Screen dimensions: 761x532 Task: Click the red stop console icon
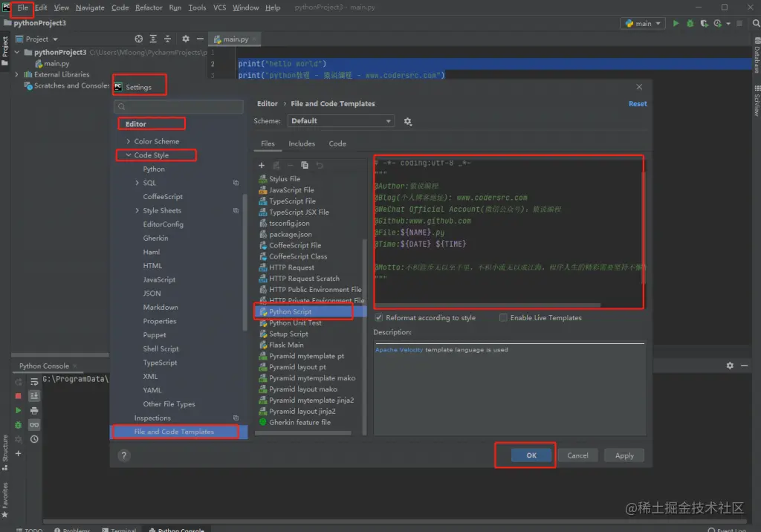(18, 396)
